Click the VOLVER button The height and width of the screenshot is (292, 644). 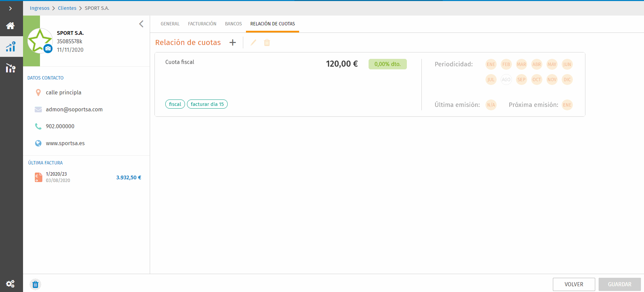click(574, 284)
